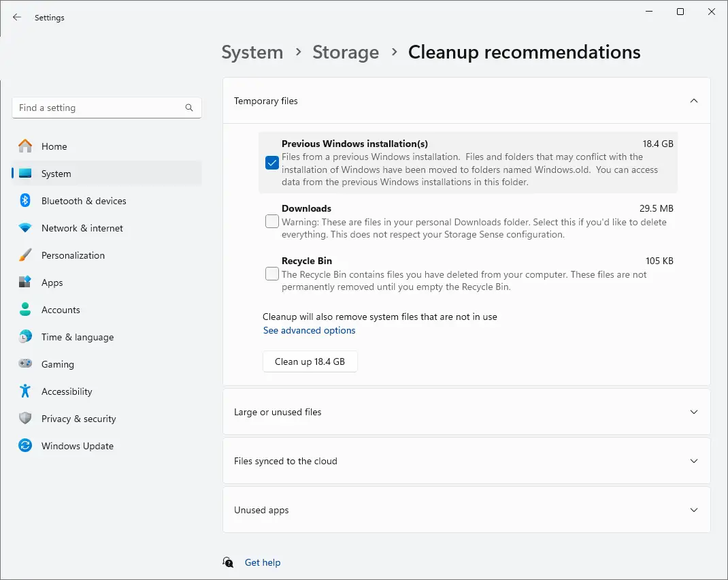This screenshot has width=728, height=580.
Task: Go to Accessibility settings
Action: 107,391
